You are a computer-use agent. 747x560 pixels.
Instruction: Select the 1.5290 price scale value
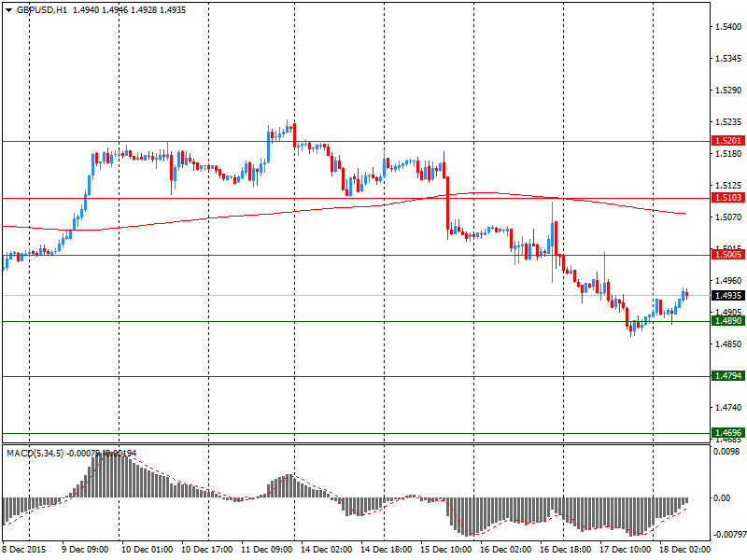729,90
